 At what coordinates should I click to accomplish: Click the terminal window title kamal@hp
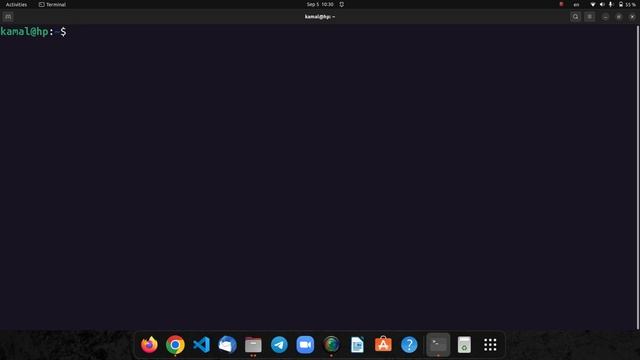[320, 17]
